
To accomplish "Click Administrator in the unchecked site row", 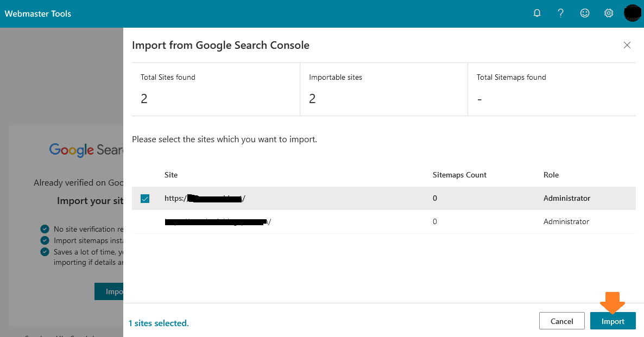I will click(566, 221).
